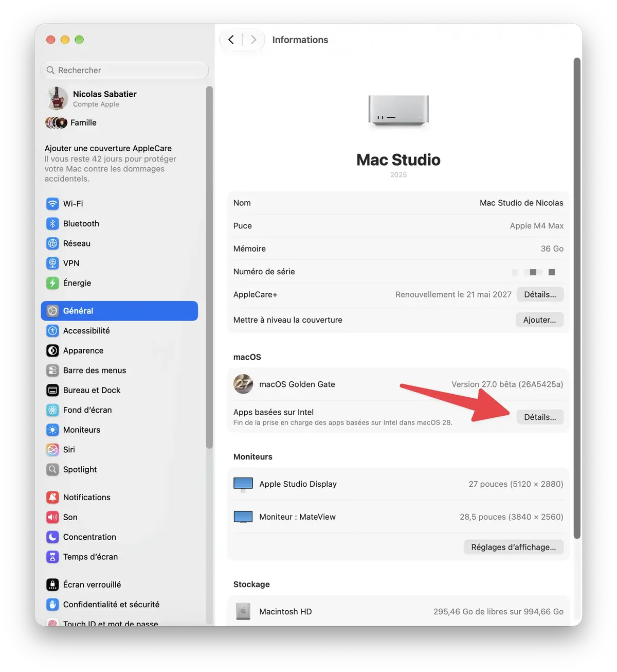The width and height of the screenshot is (617, 672).
Task: Click the Apple M4 Max chip value
Action: (537, 225)
